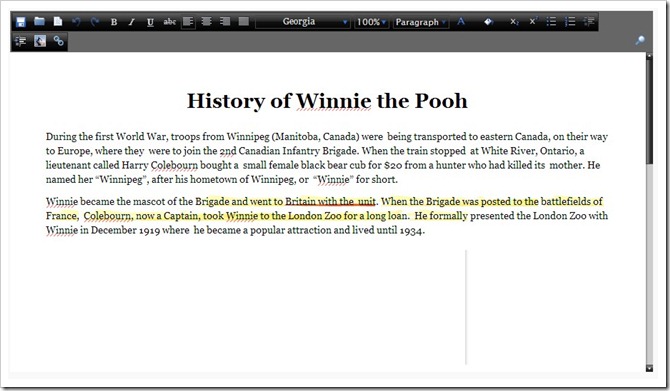The image size is (670, 391).
Task: Insert a hyperlink with chain icon
Action: click(x=59, y=41)
